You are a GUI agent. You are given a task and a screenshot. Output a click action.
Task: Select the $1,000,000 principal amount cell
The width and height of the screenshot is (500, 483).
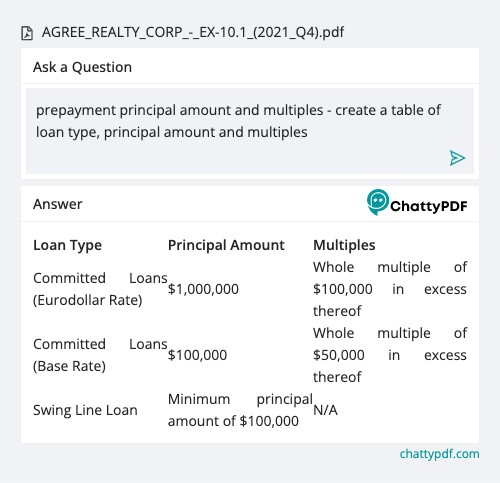pyautogui.click(x=203, y=289)
